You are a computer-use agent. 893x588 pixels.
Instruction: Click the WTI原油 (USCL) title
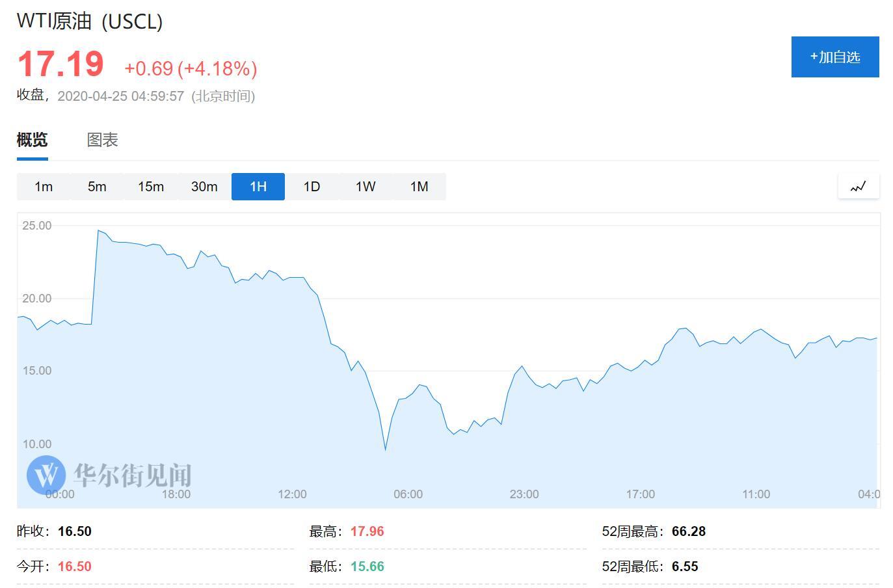tap(88, 21)
